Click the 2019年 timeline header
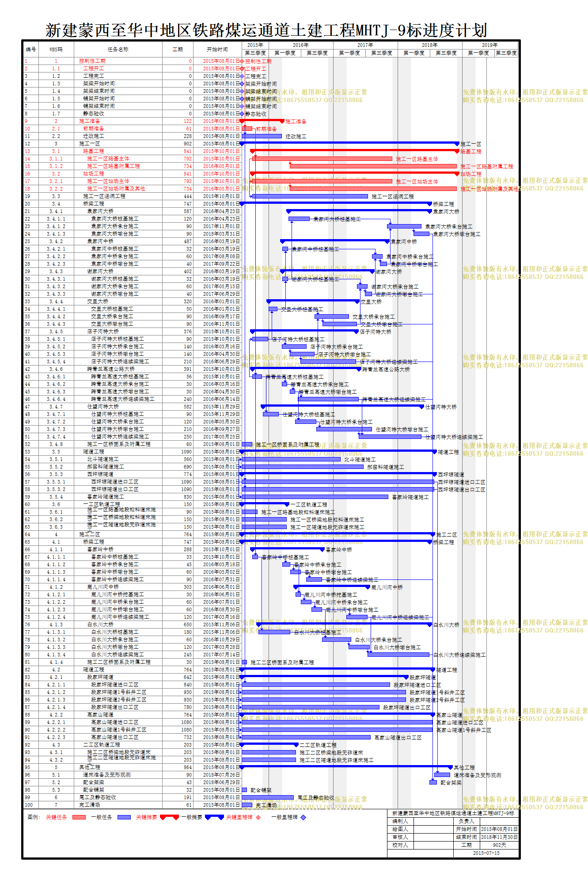The height and width of the screenshot is (880, 588). click(490, 45)
